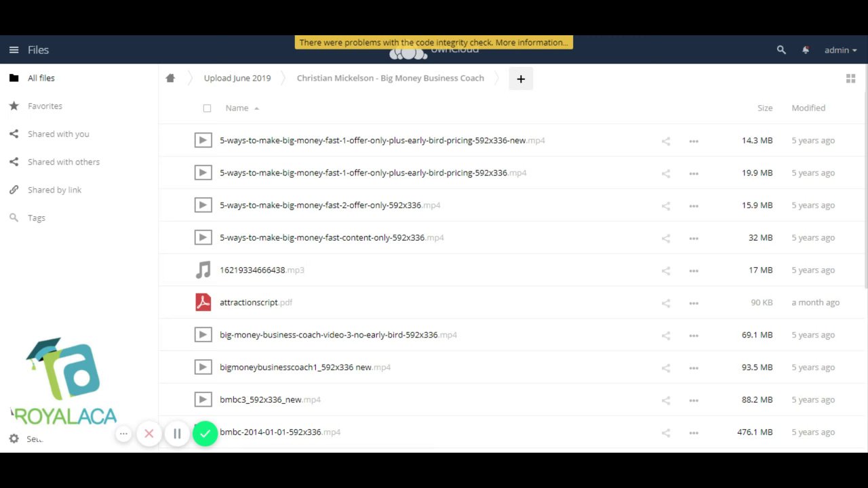Share attractionscript.pdf

(666, 304)
